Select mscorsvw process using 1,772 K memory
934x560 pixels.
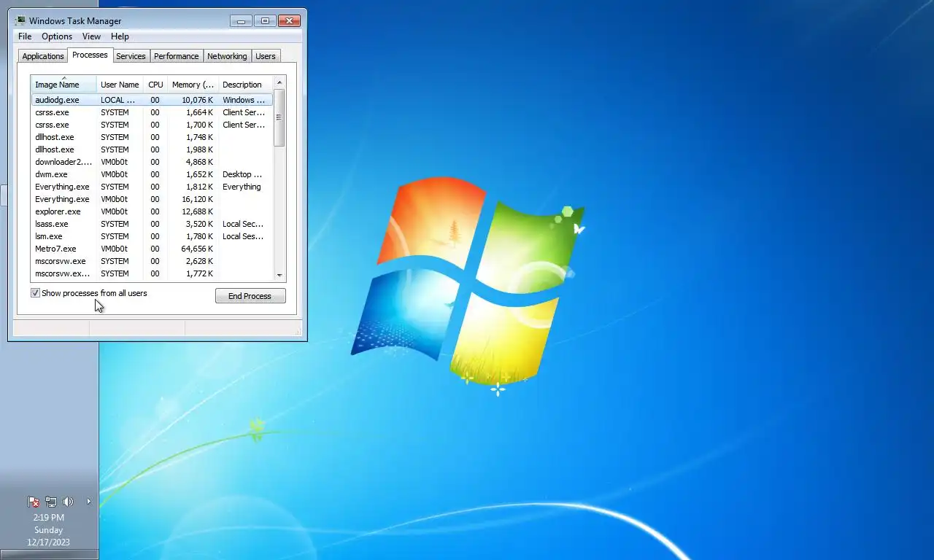coord(152,273)
